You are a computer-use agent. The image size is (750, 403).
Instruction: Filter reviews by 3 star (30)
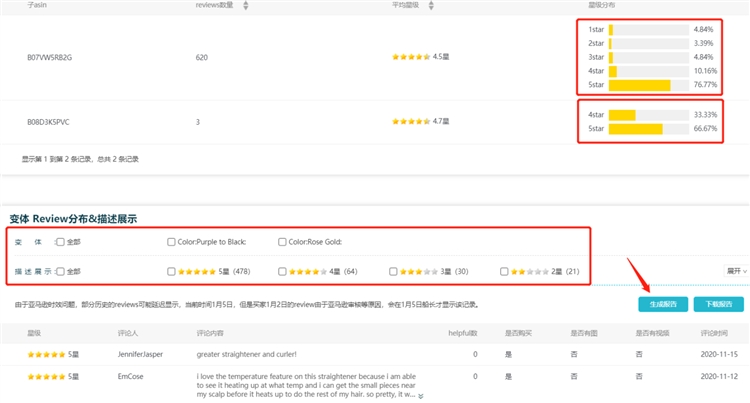pyautogui.click(x=393, y=272)
